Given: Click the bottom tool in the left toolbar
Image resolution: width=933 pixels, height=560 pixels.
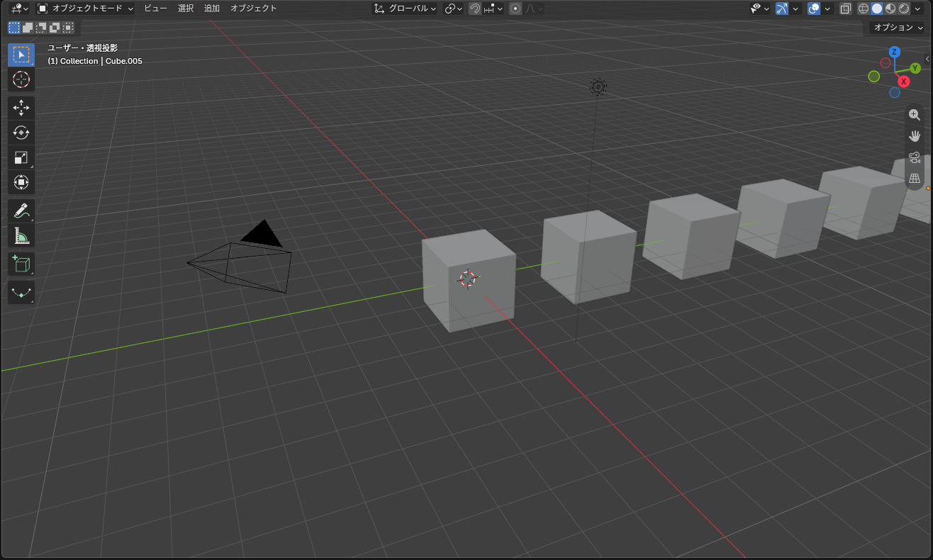Looking at the screenshot, I should [x=21, y=292].
